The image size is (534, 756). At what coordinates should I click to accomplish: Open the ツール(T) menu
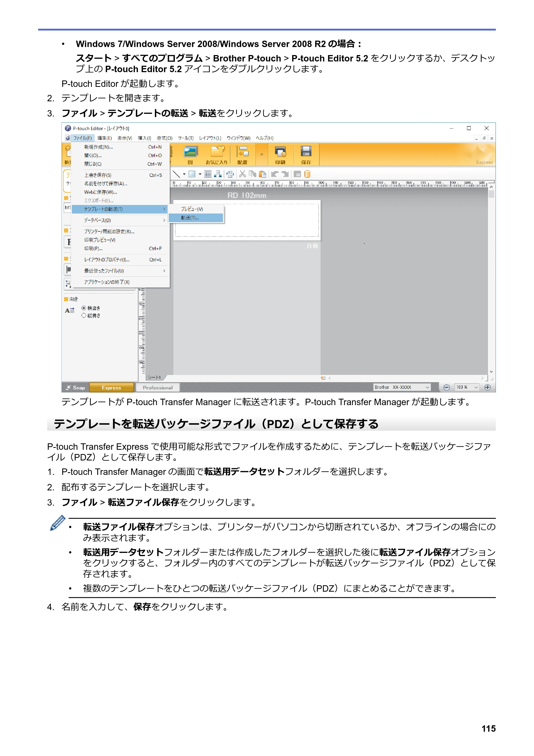tap(186, 138)
